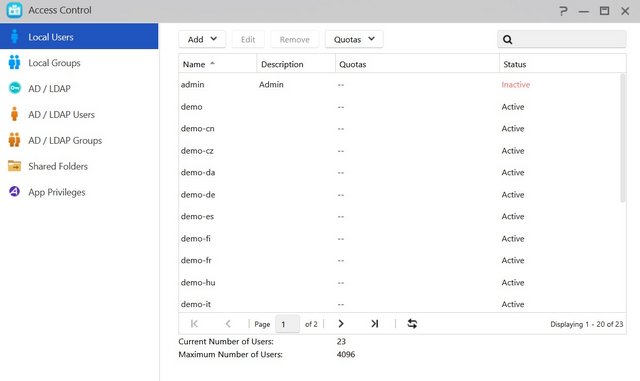Open AD / LDAP Groups icon
This screenshot has height=381, width=640.
tap(14, 140)
